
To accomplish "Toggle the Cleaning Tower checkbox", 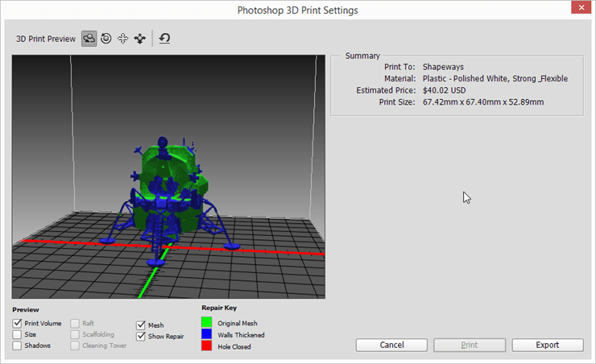I will tap(75, 345).
